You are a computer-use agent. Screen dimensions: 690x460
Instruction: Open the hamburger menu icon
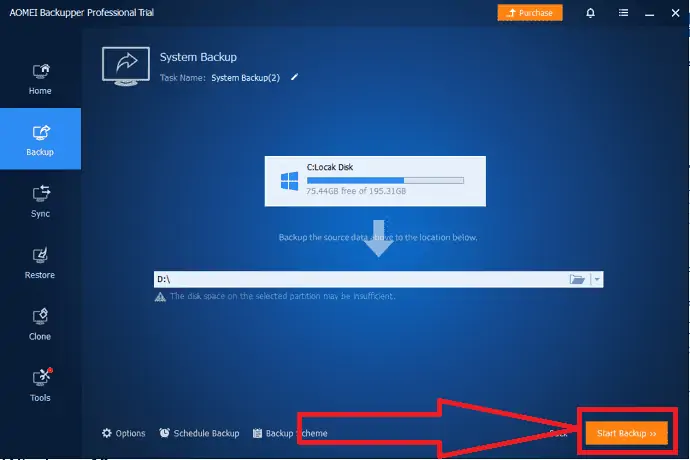coord(623,13)
